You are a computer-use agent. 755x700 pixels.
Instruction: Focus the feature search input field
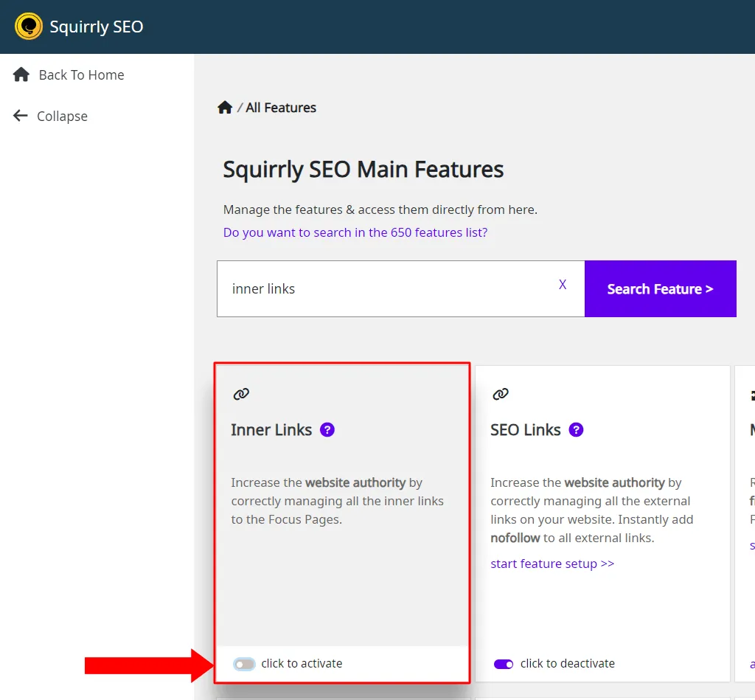coord(400,288)
